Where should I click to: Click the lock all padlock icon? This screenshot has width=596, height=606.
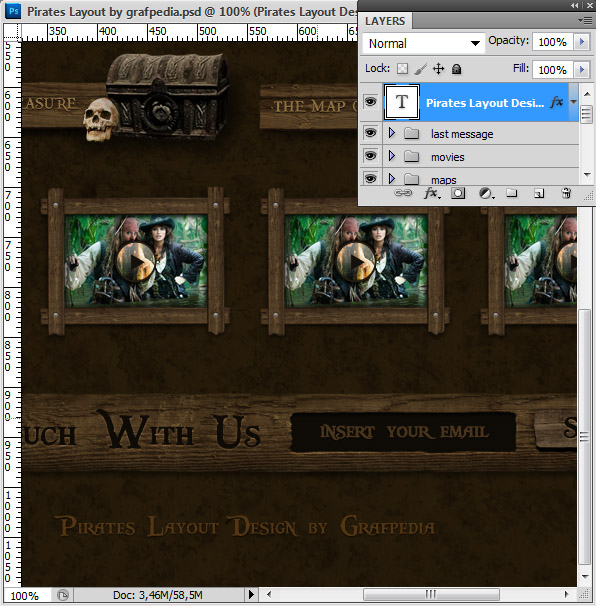pos(456,69)
